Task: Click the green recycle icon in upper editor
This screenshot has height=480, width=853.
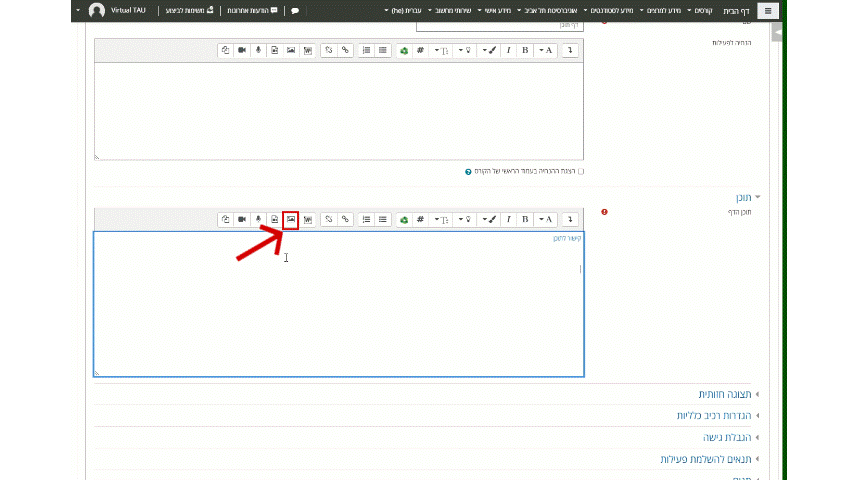Action: 404,51
